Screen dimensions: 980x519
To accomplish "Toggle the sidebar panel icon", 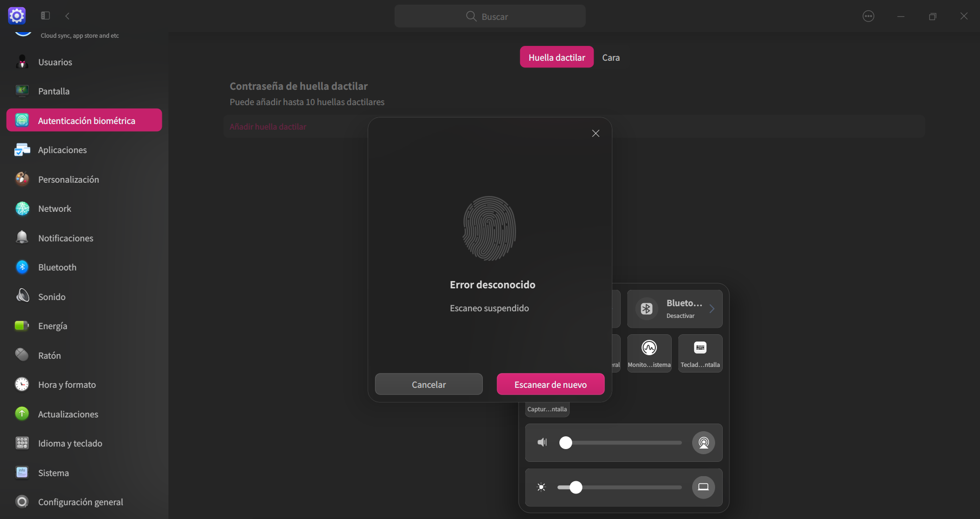I will [45, 16].
